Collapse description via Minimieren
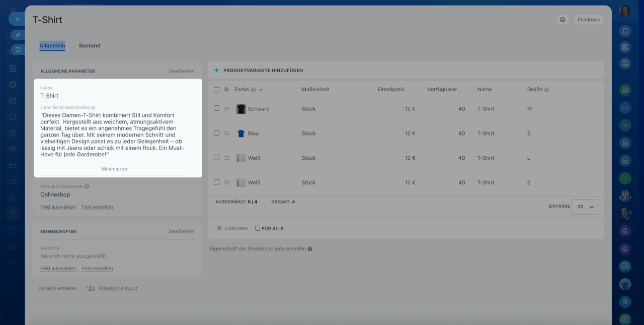This screenshot has width=644, height=325. [114, 169]
